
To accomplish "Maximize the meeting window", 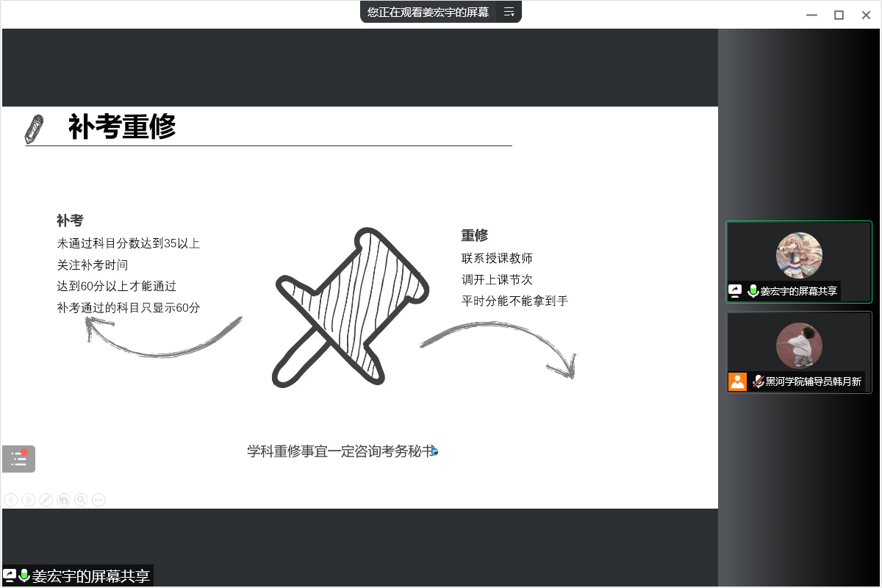I will coord(839,15).
